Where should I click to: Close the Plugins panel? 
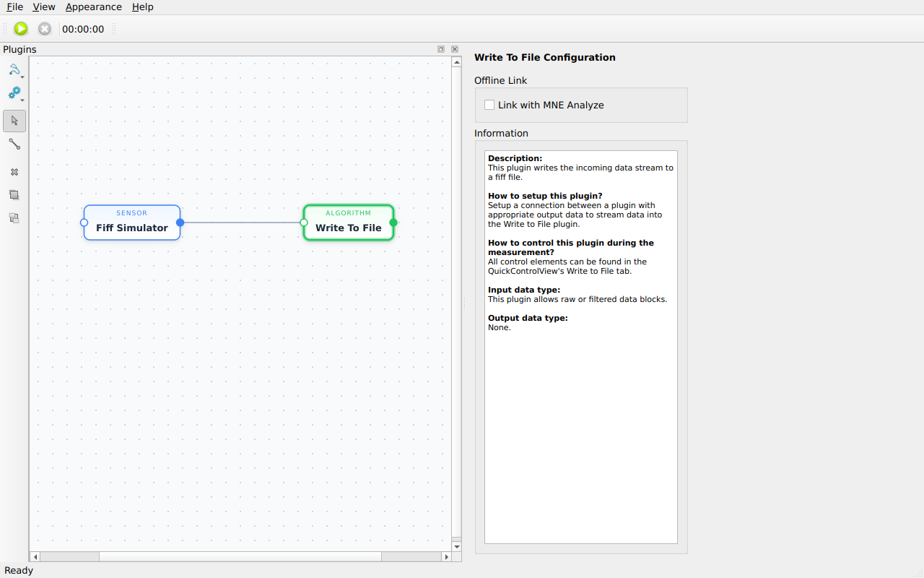(455, 49)
